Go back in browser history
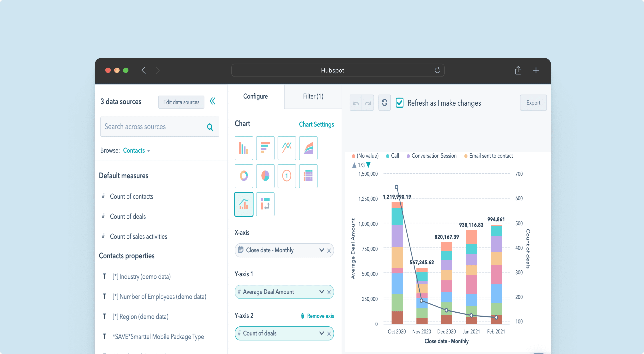The width and height of the screenshot is (644, 354). (144, 70)
